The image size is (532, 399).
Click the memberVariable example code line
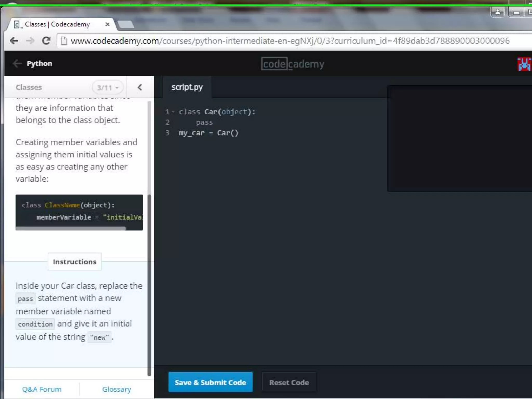(90, 217)
